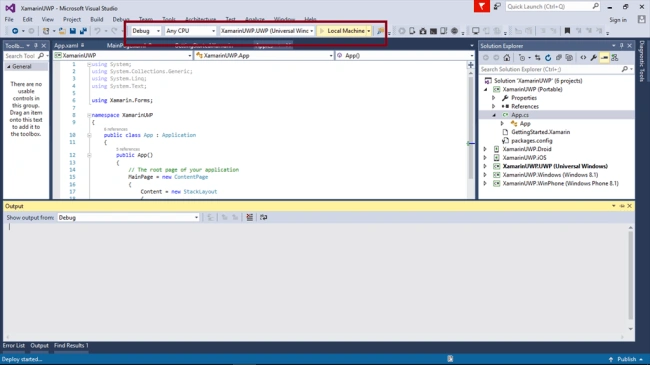Click the New Project toolbar icon

pos(46,31)
